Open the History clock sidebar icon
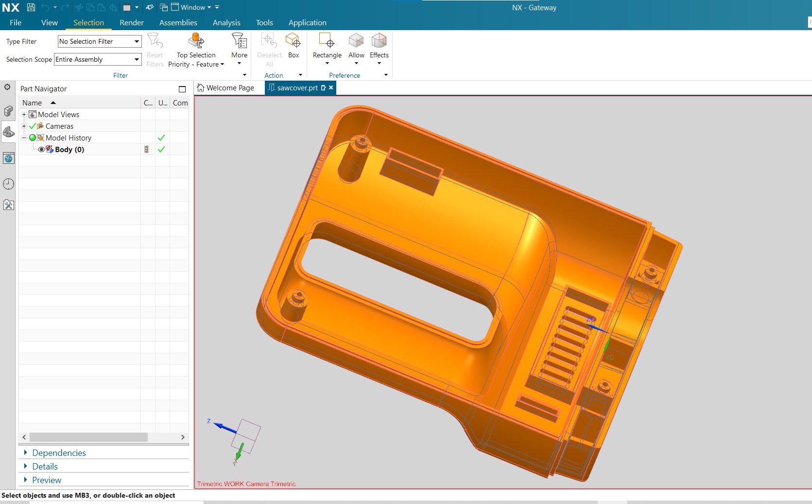Viewport: 812px width, 504px height. (x=8, y=184)
